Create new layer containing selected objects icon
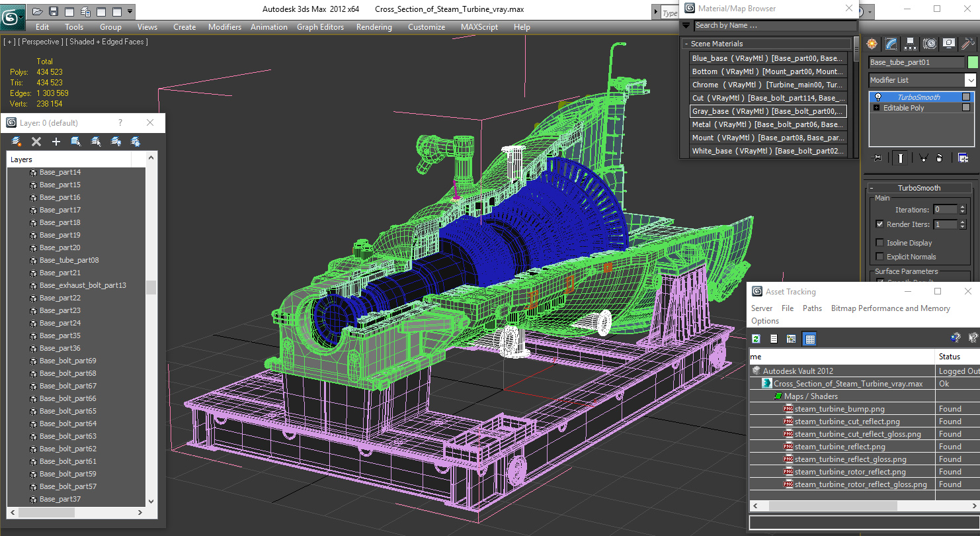Viewport: 980px width, 536px height. pos(17,142)
